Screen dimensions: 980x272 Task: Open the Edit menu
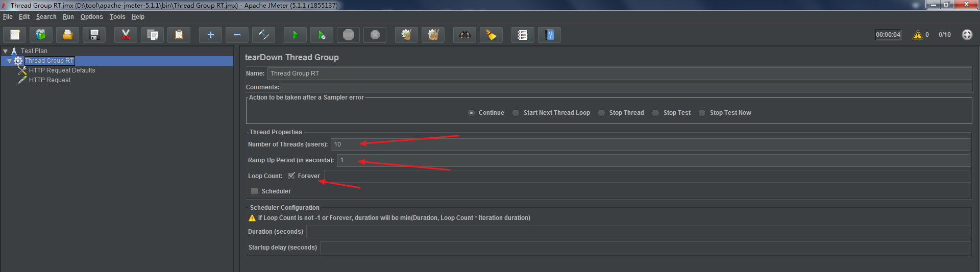click(x=24, y=17)
